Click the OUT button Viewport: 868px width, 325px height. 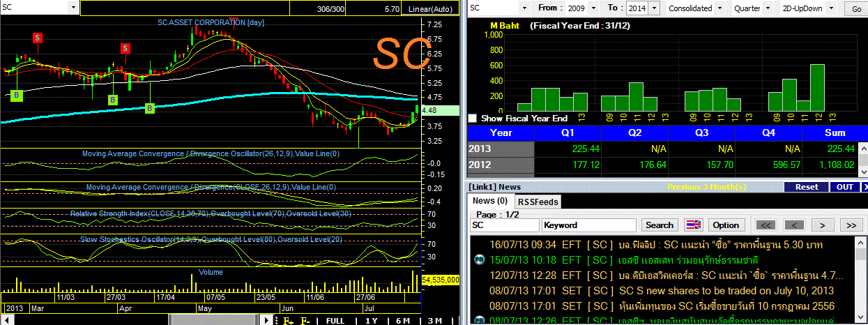(844, 187)
